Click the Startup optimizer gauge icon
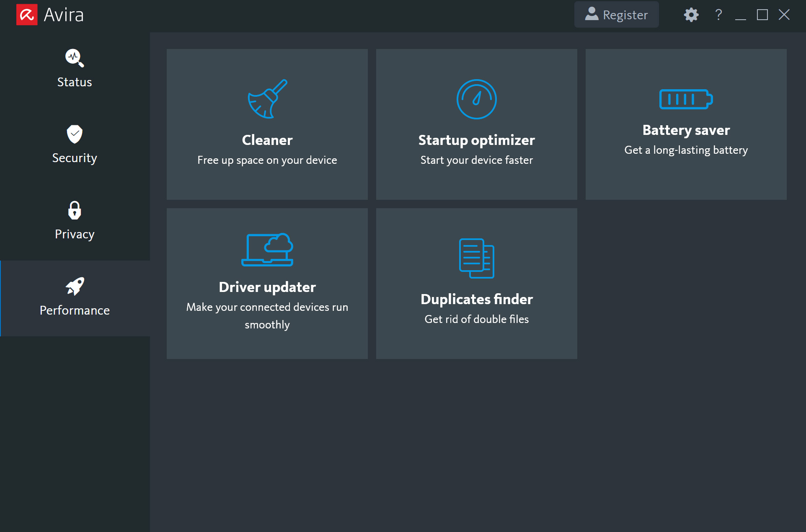806x532 pixels. pyautogui.click(x=477, y=99)
